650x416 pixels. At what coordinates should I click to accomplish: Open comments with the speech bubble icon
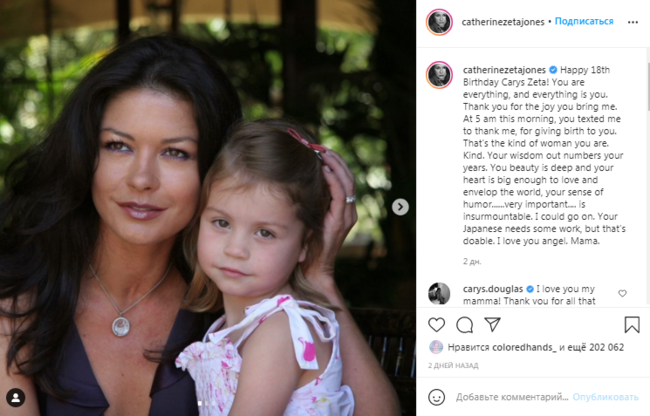click(x=465, y=325)
